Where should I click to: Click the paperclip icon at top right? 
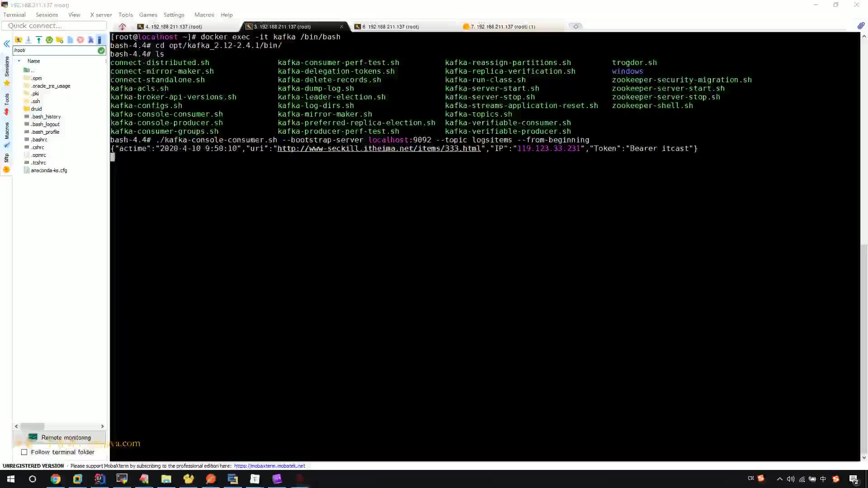pyautogui.click(x=861, y=26)
